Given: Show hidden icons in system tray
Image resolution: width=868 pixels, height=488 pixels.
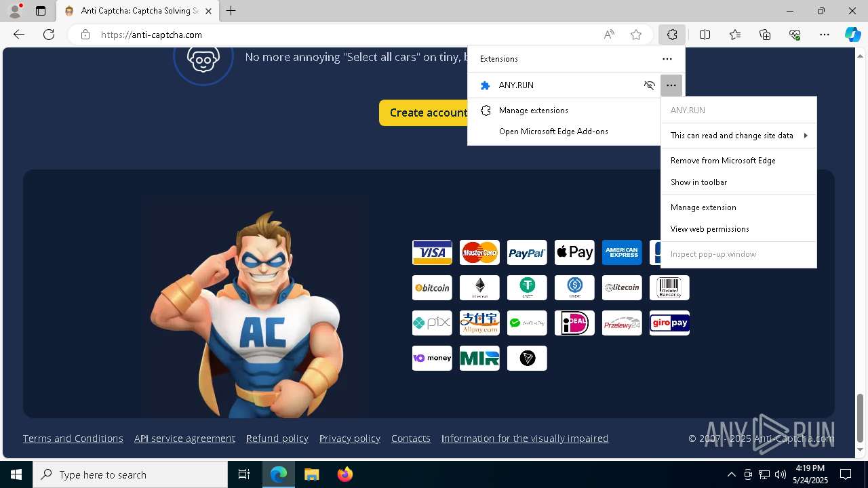Looking at the screenshot, I should [x=731, y=474].
